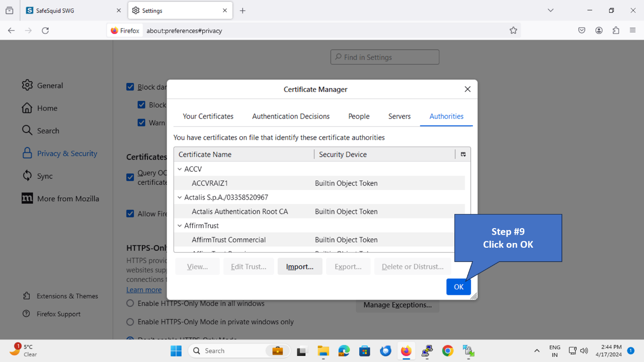Open Google Chrome from the taskbar
This screenshot has width=644, height=362.
coord(447,351)
